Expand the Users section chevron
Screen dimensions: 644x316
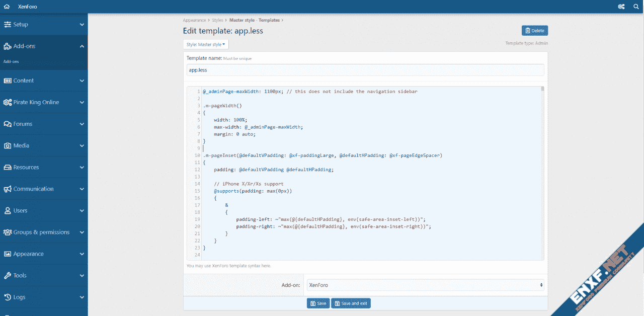(82, 210)
